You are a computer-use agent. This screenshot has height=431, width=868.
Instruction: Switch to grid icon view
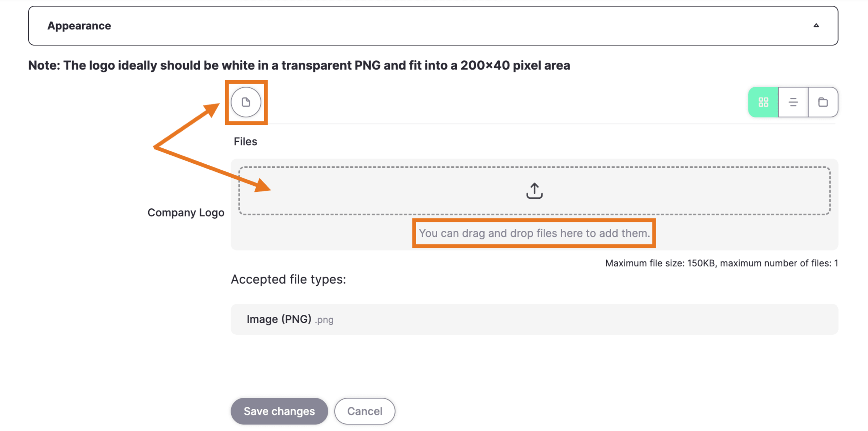[763, 102]
